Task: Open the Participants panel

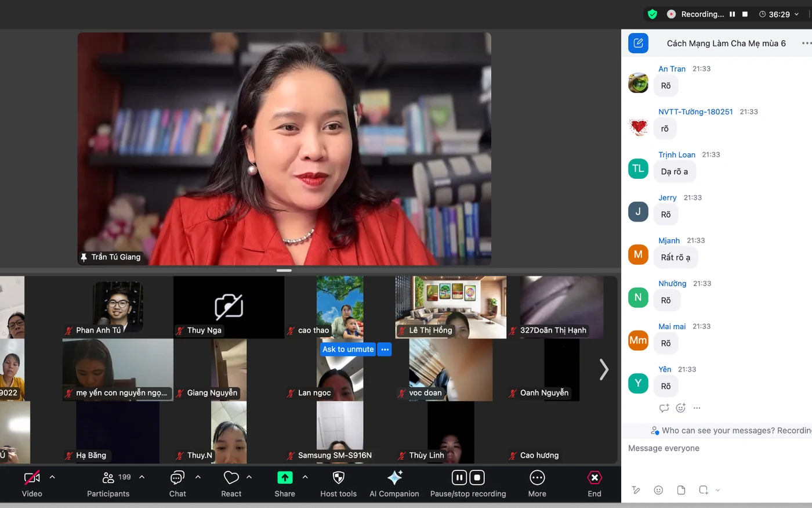Action: coord(108,484)
